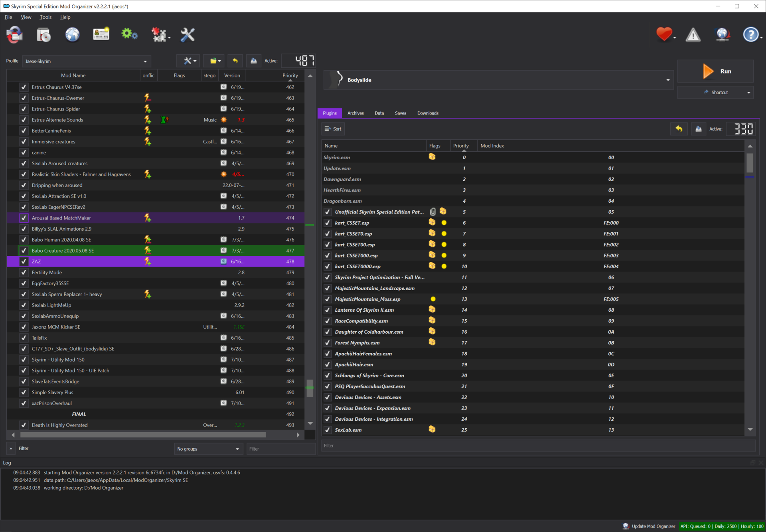Switch to the Downloads tab
766x532 pixels.
tap(428, 113)
